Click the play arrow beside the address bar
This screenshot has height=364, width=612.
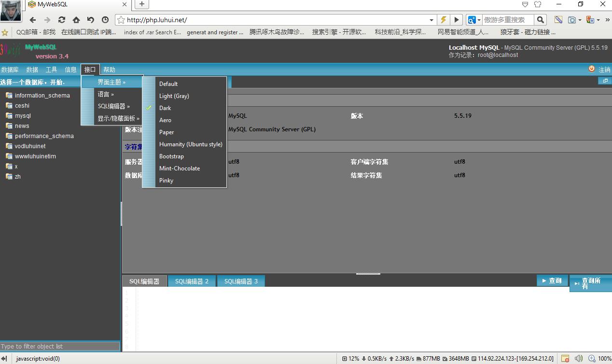pyautogui.click(x=456, y=20)
